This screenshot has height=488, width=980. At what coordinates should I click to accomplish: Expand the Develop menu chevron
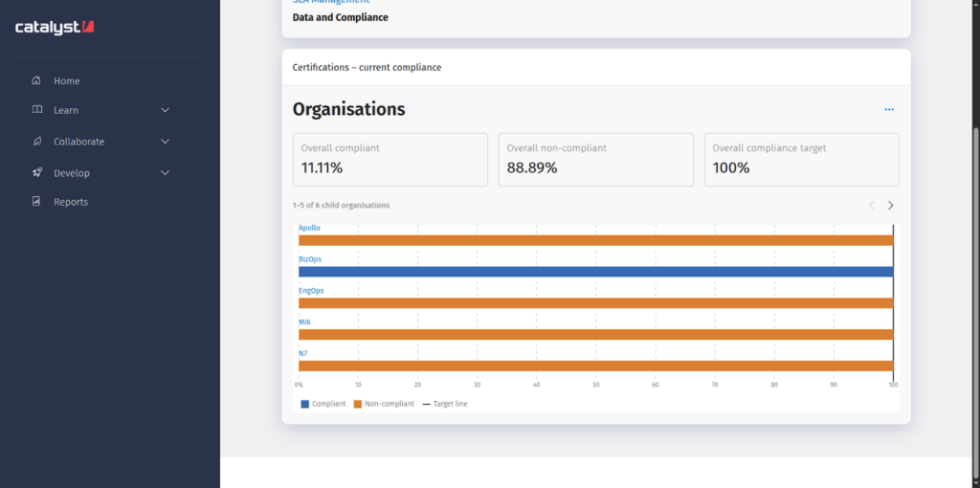(165, 172)
